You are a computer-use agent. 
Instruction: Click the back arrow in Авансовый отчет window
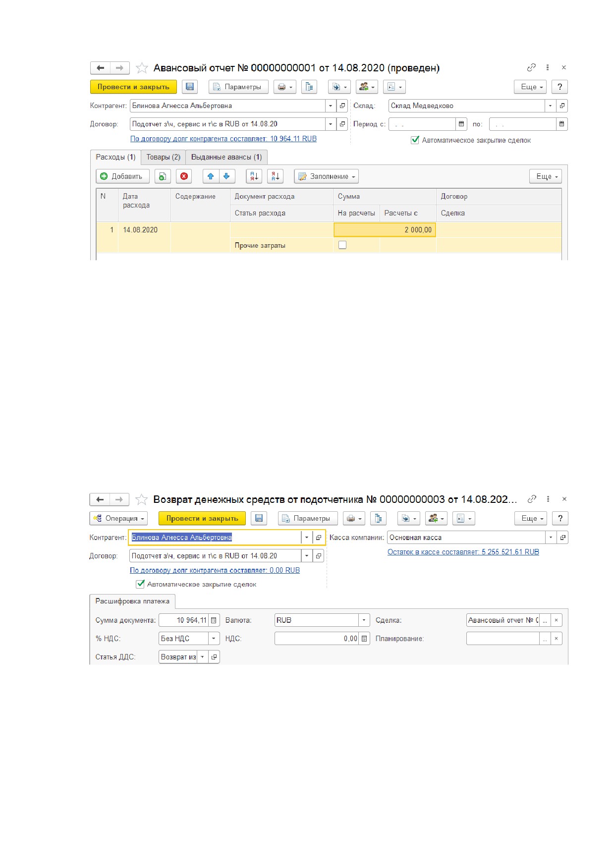[100, 68]
